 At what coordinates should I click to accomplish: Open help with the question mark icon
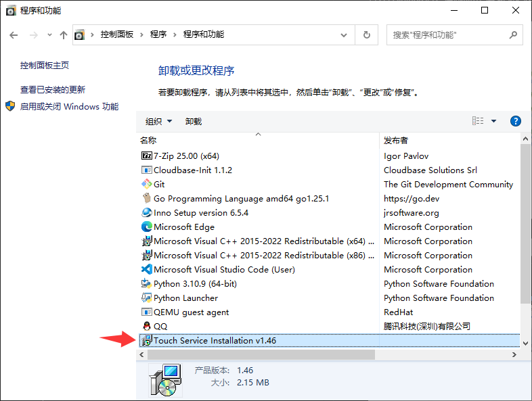pyautogui.click(x=515, y=121)
